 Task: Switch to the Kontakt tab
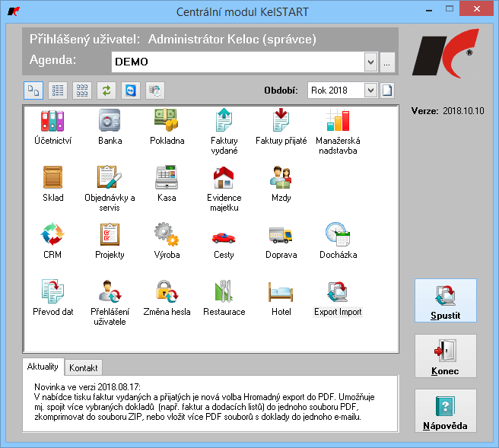[84, 368]
